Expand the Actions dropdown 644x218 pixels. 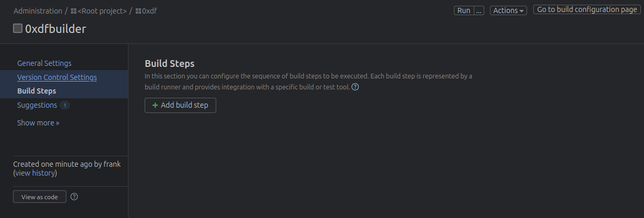[508, 10]
